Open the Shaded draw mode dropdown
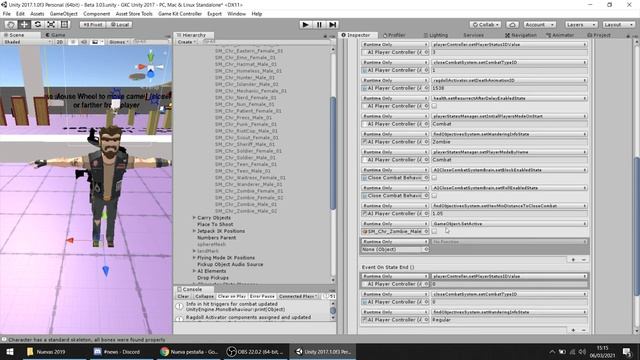Screen dimensions: 640x360 [27, 42]
